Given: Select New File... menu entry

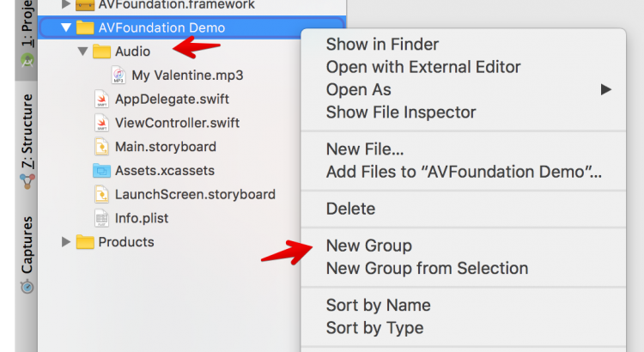Looking at the screenshot, I should 365,149.
